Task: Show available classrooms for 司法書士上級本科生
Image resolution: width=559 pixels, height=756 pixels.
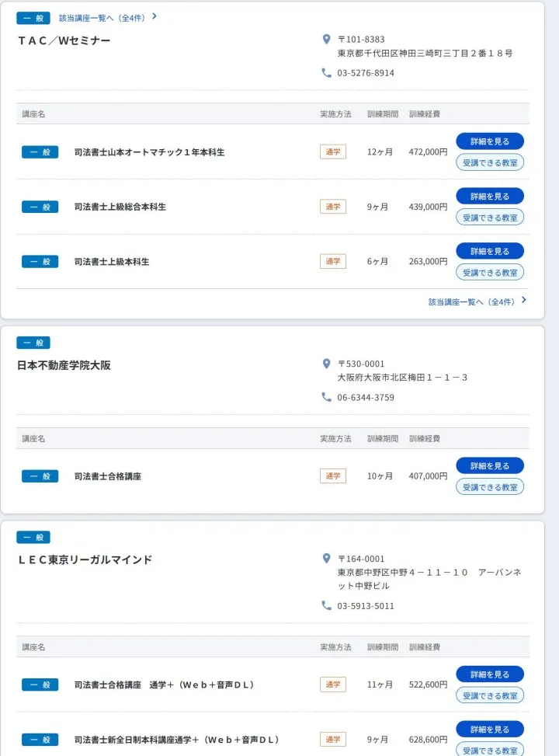Action: click(x=490, y=273)
